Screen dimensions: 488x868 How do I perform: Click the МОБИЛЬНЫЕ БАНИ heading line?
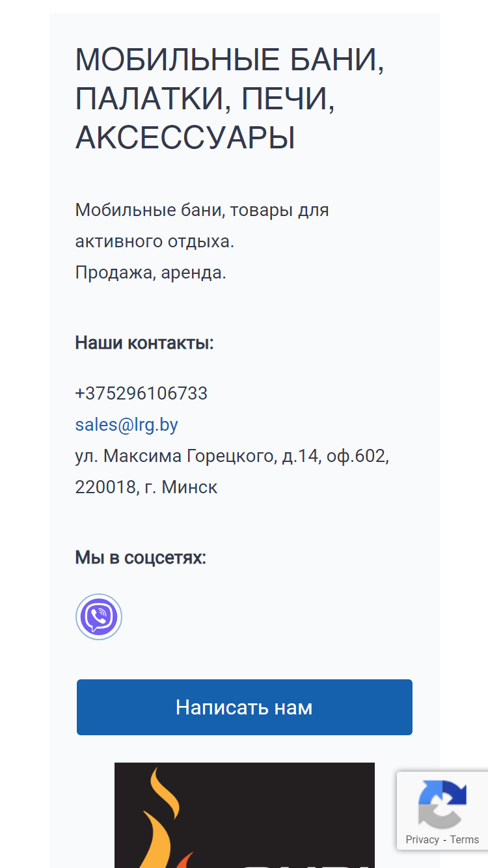[230, 61]
